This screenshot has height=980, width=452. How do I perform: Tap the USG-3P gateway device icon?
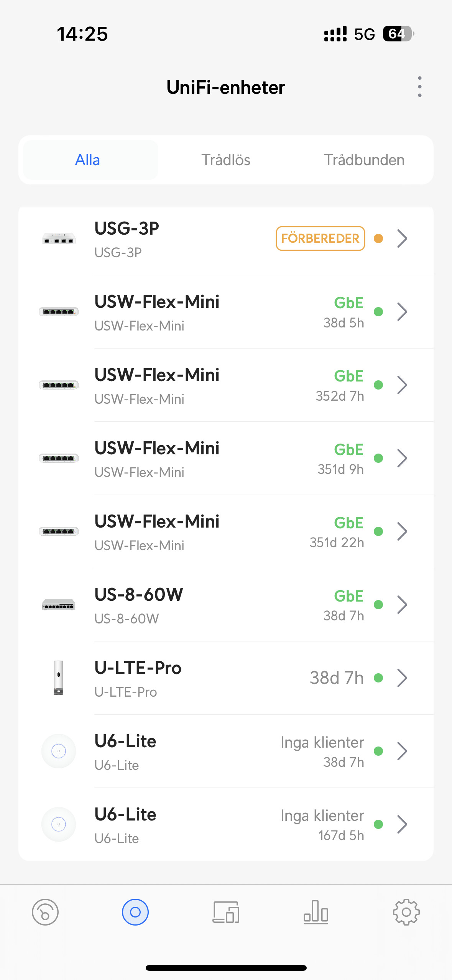[x=59, y=239]
